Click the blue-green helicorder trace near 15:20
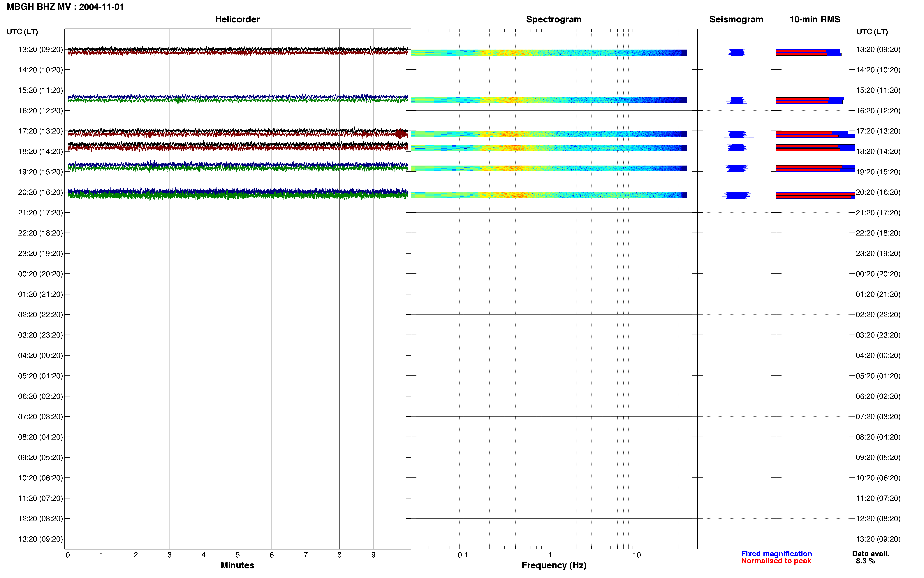The image size is (924, 578). point(238,99)
